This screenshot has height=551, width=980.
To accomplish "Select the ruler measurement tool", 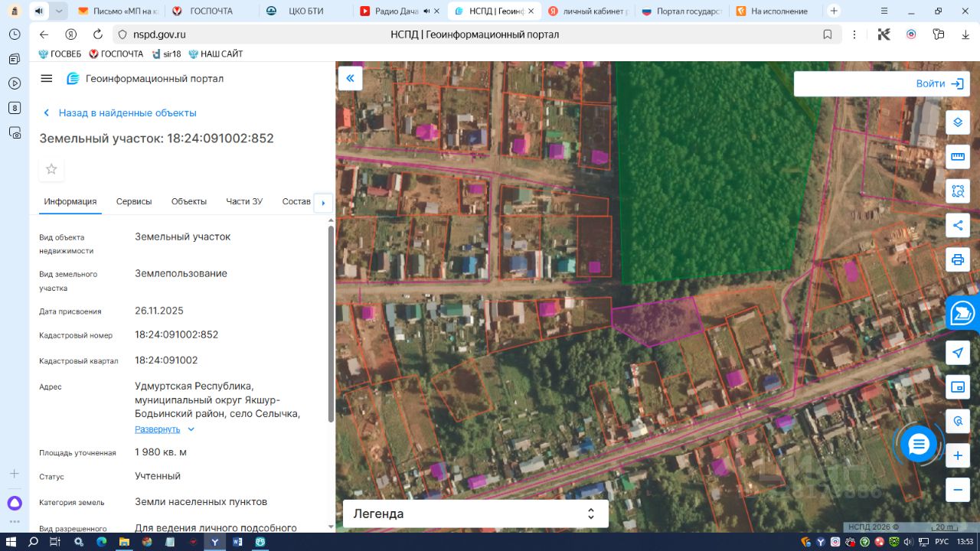I will pos(958,157).
